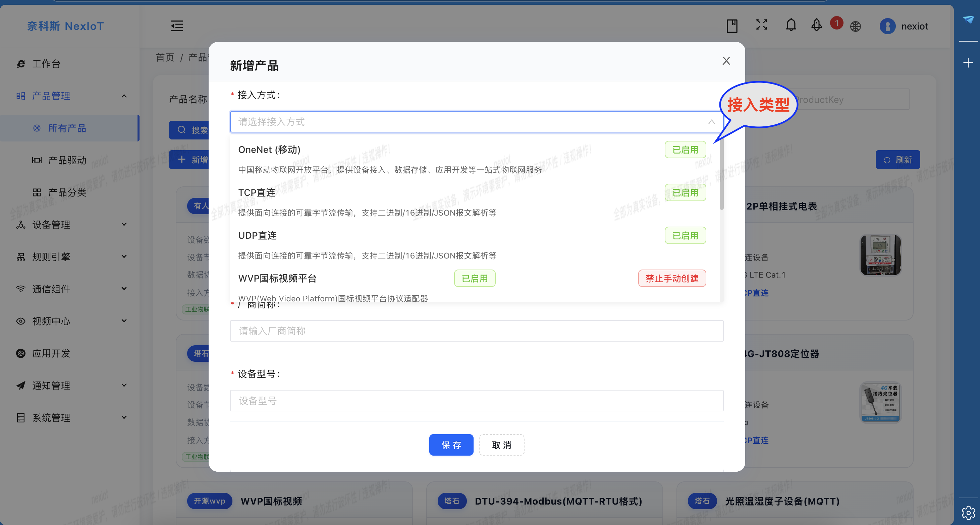Open the language globe icon

pyautogui.click(x=855, y=26)
